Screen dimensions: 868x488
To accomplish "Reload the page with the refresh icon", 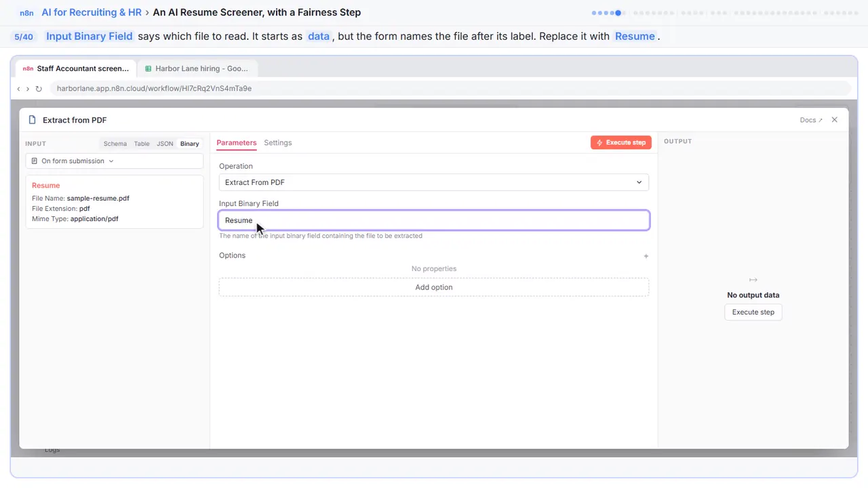I will [39, 89].
